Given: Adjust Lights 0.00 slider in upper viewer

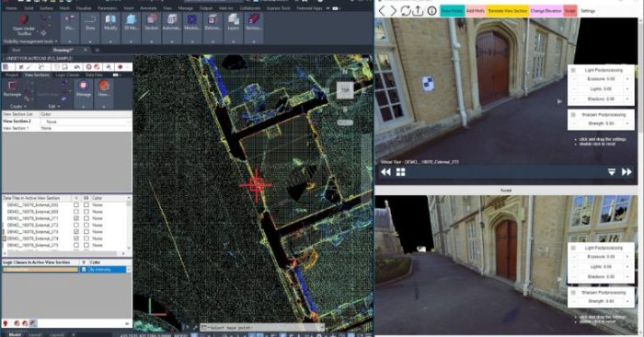Looking at the screenshot, I should click(601, 88).
